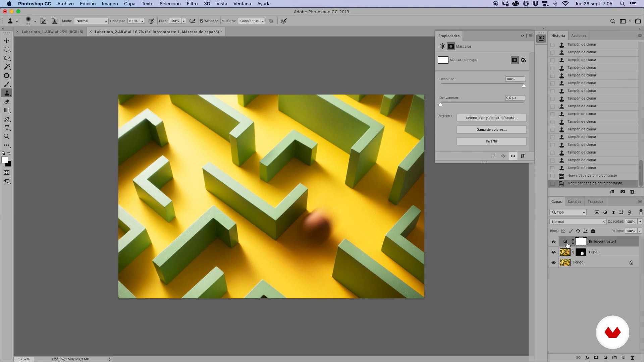Screen dimensions: 644x362
Task: Select the Move tool
Action: coord(7,41)
